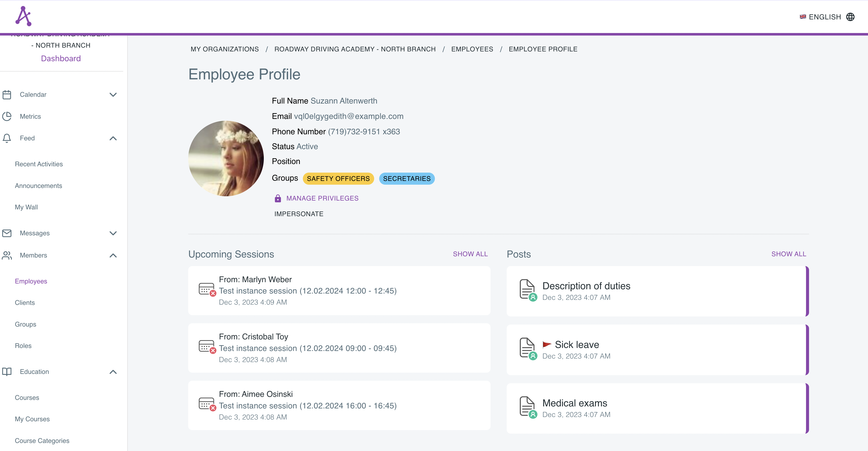Click the Members people icon
Image resolution: width=868 pixels, height=451 pixels.
(x=7, y=255)
